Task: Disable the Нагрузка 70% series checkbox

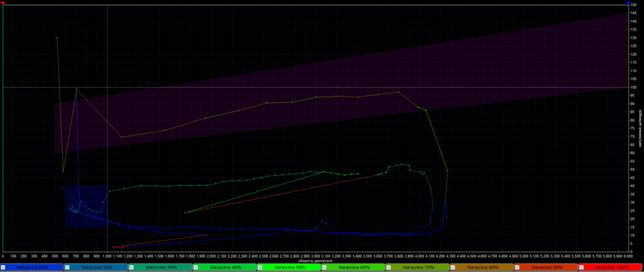Action: (x=389, y=267)
